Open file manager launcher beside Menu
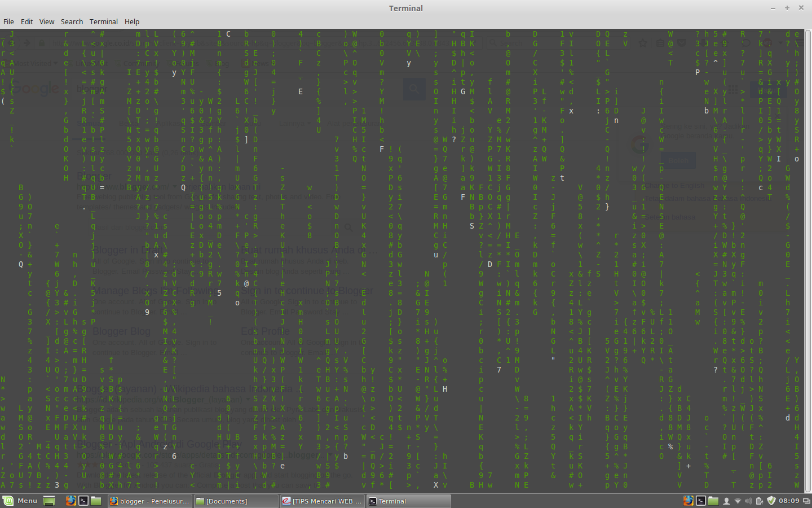The height and width of the screenshot is (508, 812). tap(96, 501)
